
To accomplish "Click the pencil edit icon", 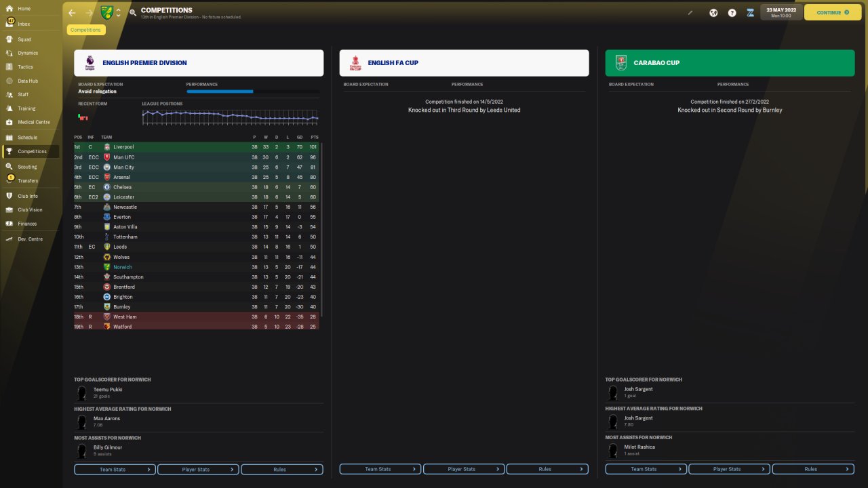I will click(x=690, y=12).
